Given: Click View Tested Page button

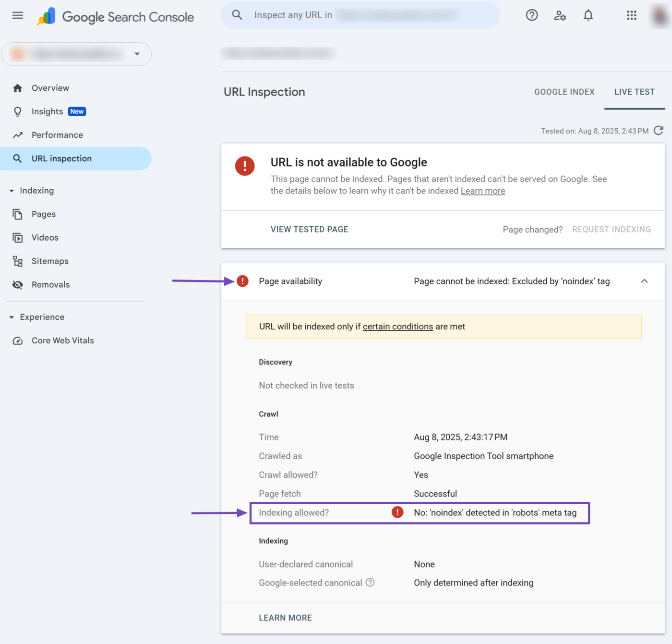Looking at the screenshot, I should click(309, 230).
